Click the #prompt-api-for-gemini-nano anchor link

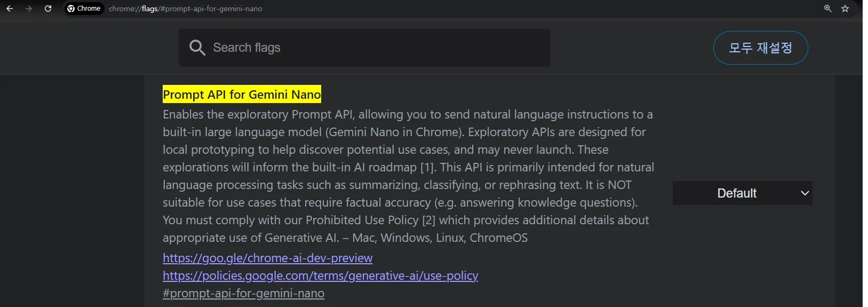[243, 293]
